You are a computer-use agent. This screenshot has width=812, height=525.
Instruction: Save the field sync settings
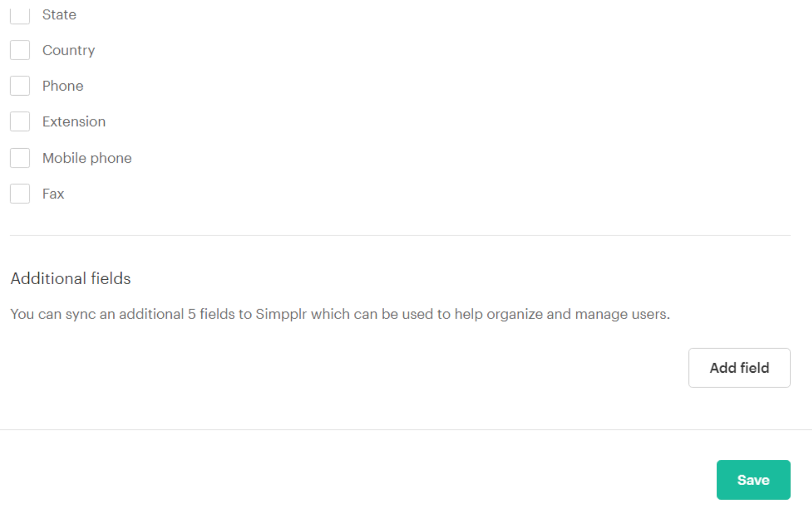point(753,480)
